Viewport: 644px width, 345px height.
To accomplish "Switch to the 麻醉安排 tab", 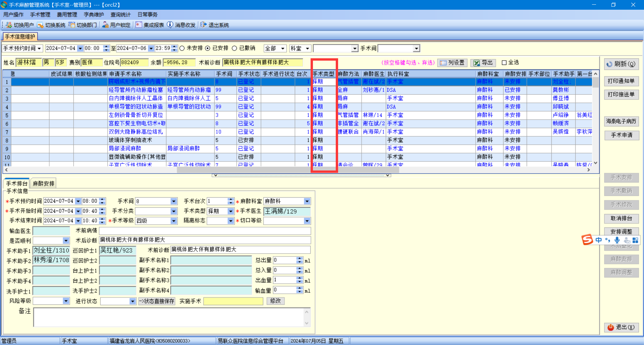I will tap(44, 184).
